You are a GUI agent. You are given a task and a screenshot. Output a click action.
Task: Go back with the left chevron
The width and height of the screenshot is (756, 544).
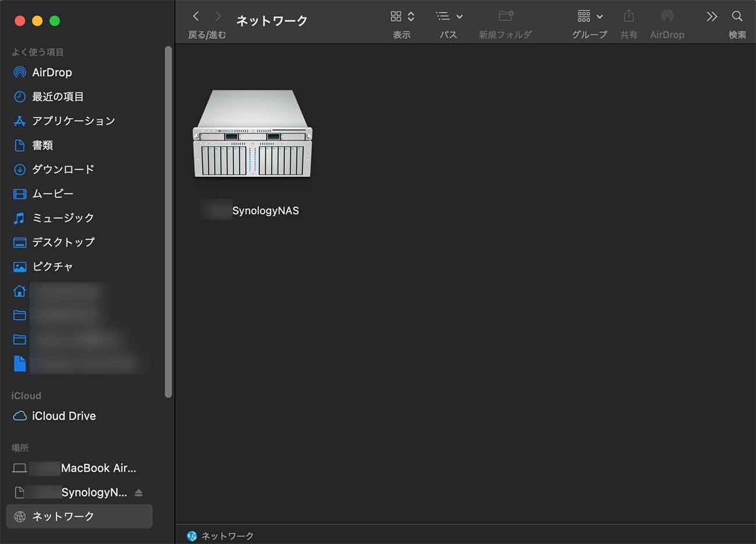tap(196, 16)
